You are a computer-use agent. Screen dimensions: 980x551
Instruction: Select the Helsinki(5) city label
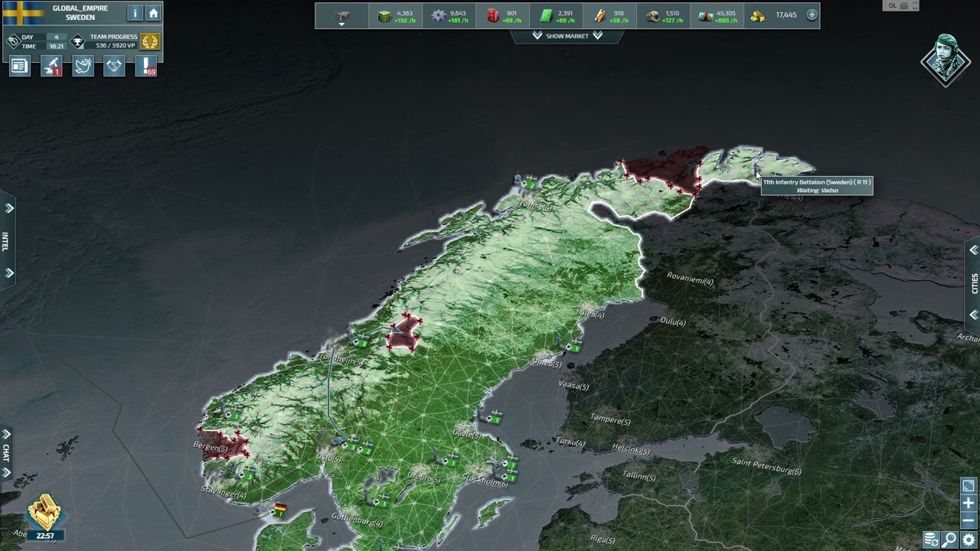click(631, 450)
